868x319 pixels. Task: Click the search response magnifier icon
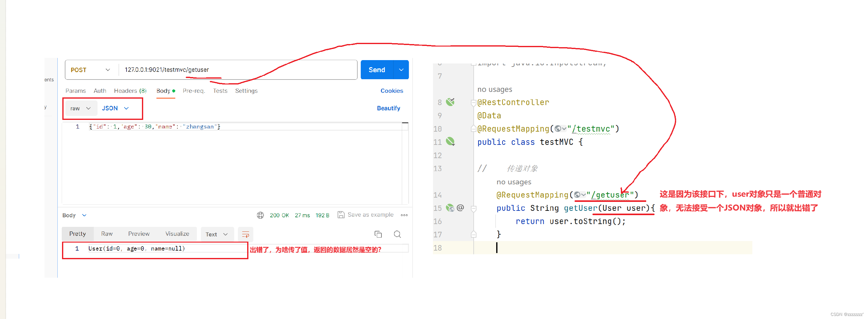click(x=397, y=235)
